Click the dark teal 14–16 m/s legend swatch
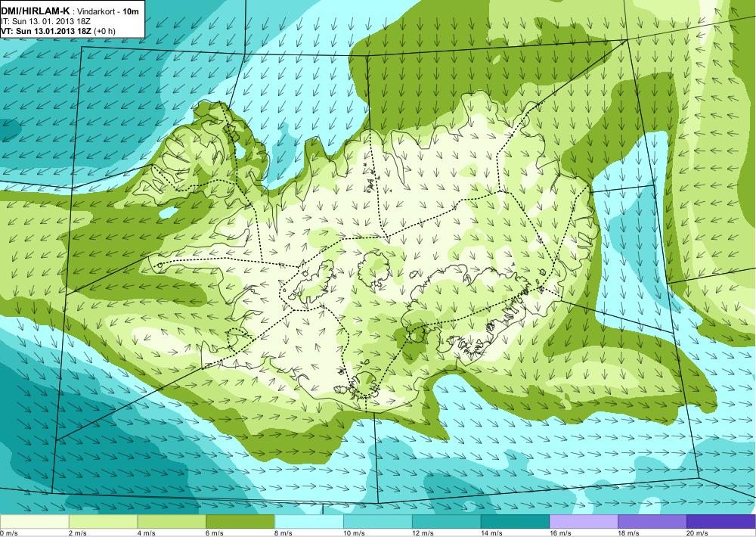Viewport: 756px width, 537px height. (x=515, y=522)
